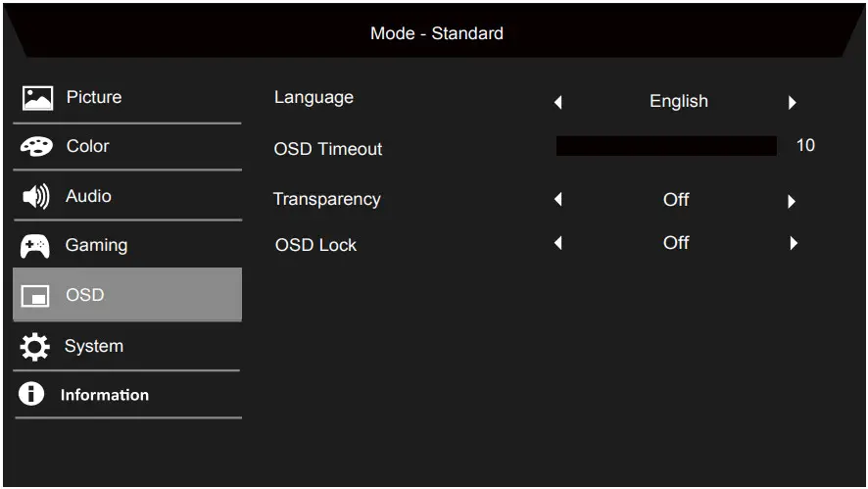Adjust the OSD Timeout slider bar
This screenshot has width=868, height=489.
tap(666, 147)
